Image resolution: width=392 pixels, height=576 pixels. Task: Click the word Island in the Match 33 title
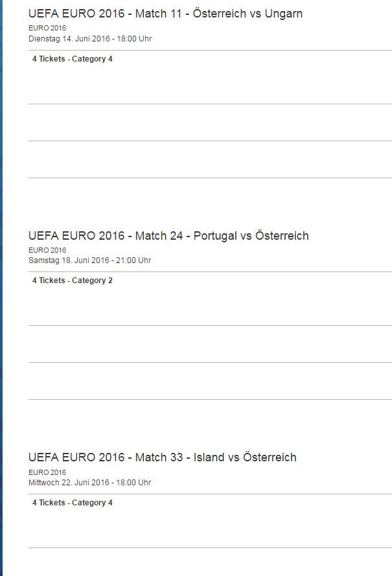click(211, 457)
